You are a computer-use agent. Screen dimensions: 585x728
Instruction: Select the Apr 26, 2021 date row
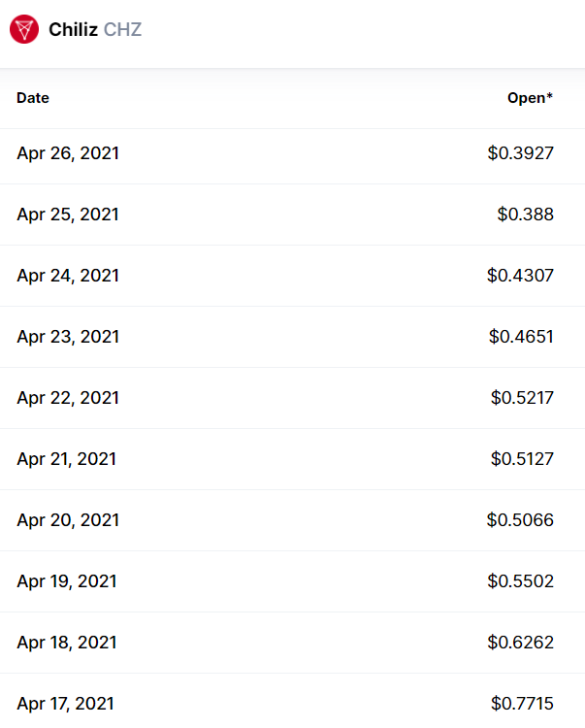pyautogui.click(x=68, y=153)
